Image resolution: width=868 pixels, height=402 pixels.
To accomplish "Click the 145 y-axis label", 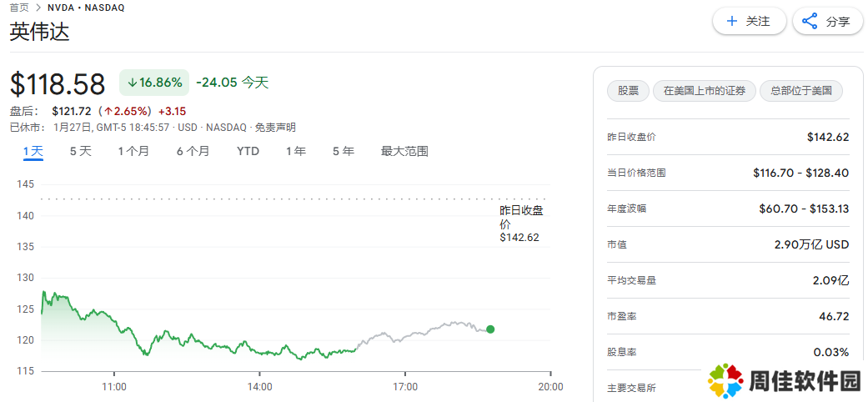I will click(x=26, y=184).
